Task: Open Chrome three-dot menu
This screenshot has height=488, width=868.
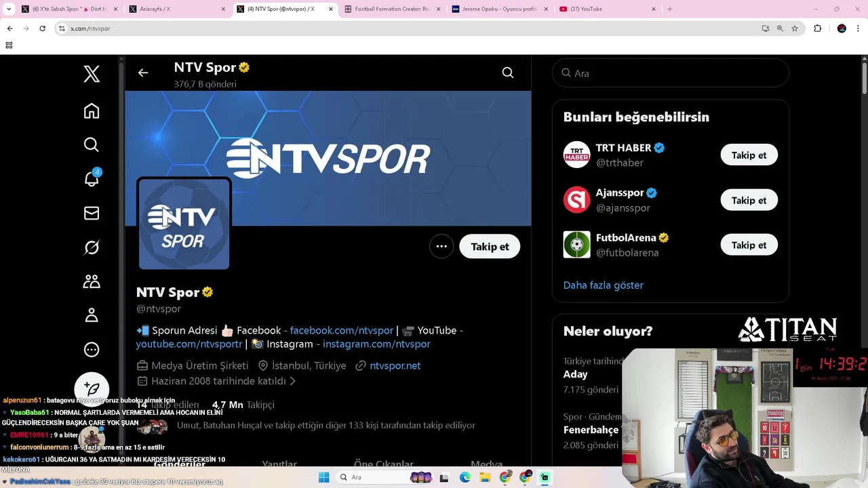Action: pyautogui.click(x=859, y=28)
